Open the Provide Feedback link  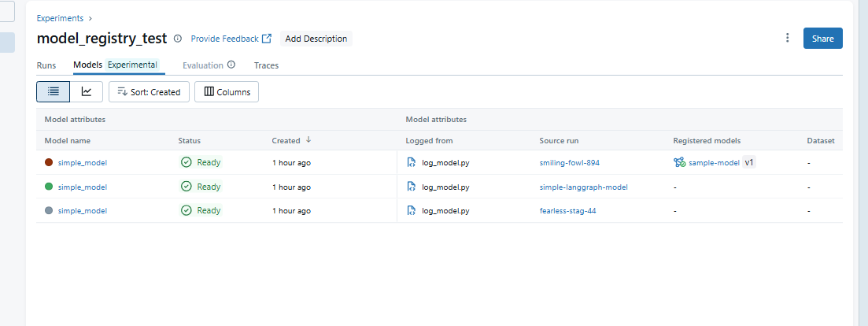coord(225,39)
